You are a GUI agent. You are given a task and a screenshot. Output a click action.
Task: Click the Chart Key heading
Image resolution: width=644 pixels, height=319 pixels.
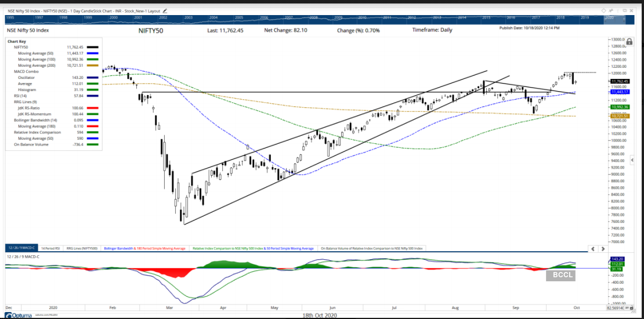pos(16,41)
